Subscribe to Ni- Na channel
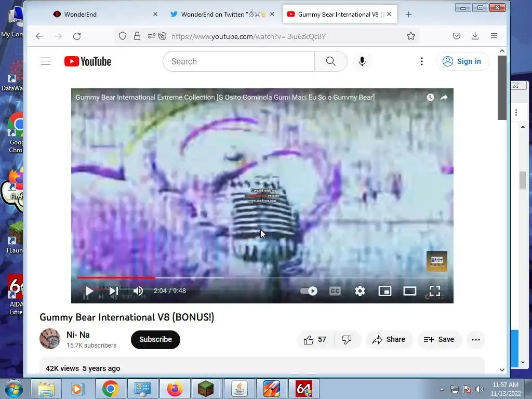Image resolution: width=532 pixels, height=399 pixels. (x=155, y=339)
